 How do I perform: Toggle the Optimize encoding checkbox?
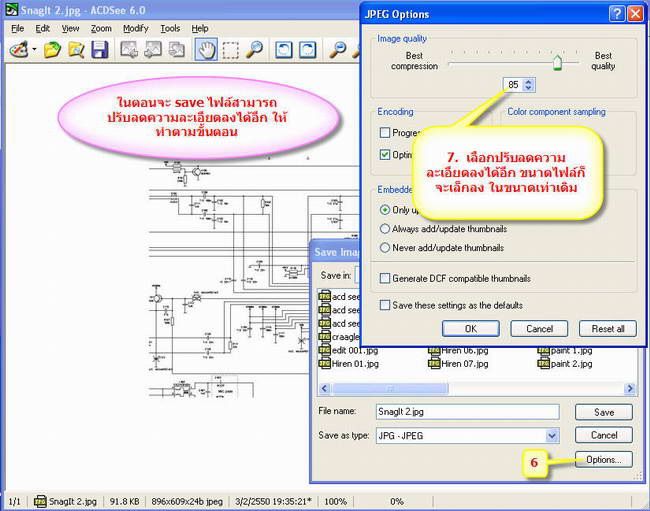[385, 155]
